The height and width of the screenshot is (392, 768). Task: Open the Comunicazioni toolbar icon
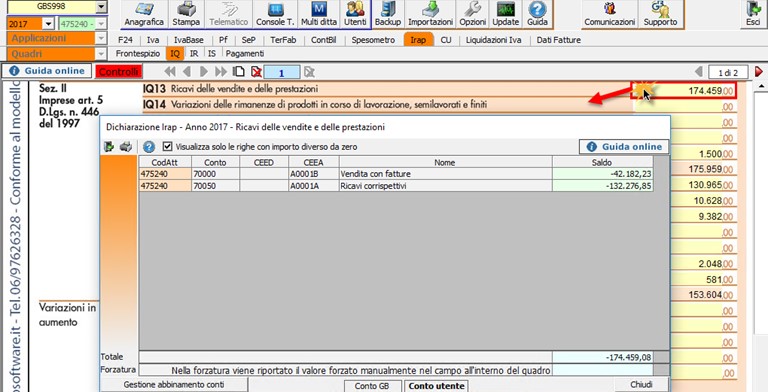[610, 14]
